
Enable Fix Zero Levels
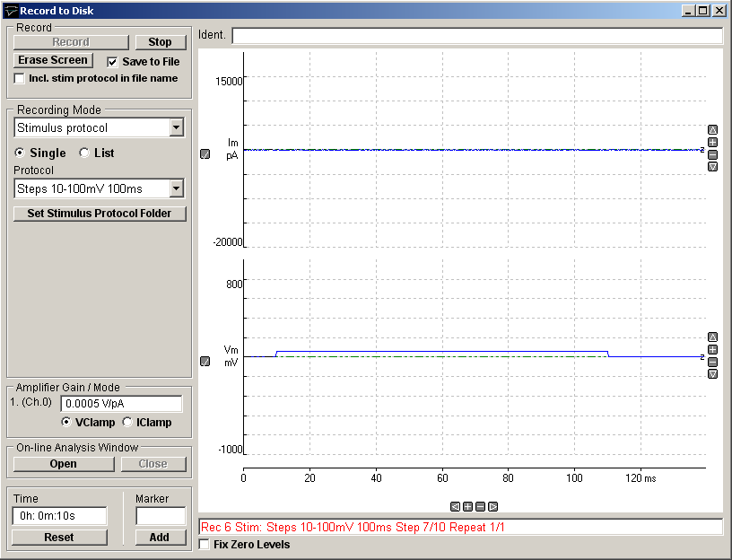point(203,545)
